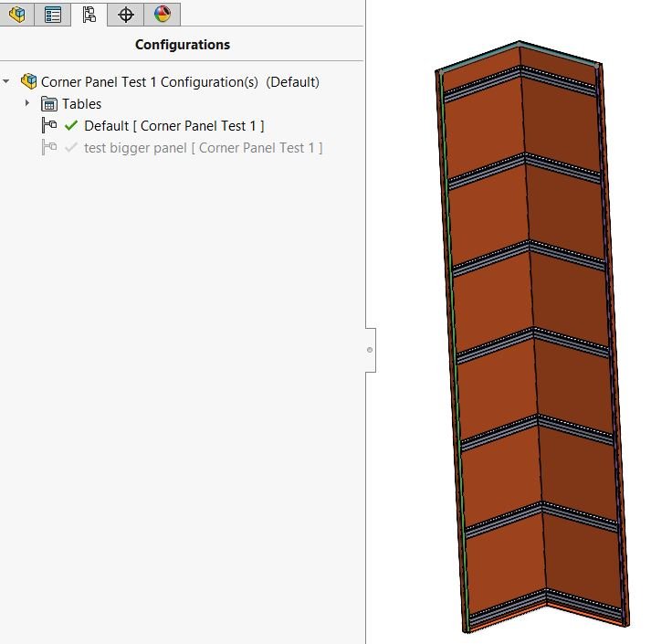
Task: Select the test bigger panel configuration
Action: [x=203, y=148]
